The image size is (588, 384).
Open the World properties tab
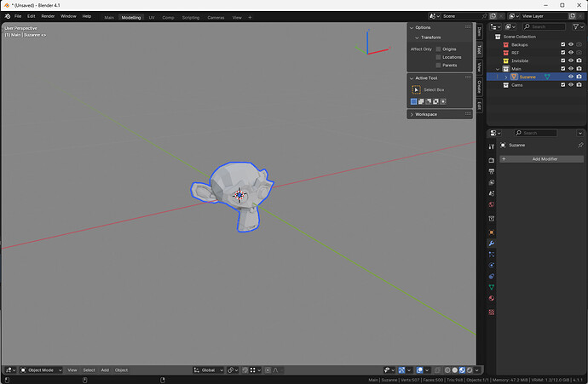click(491, 204)
